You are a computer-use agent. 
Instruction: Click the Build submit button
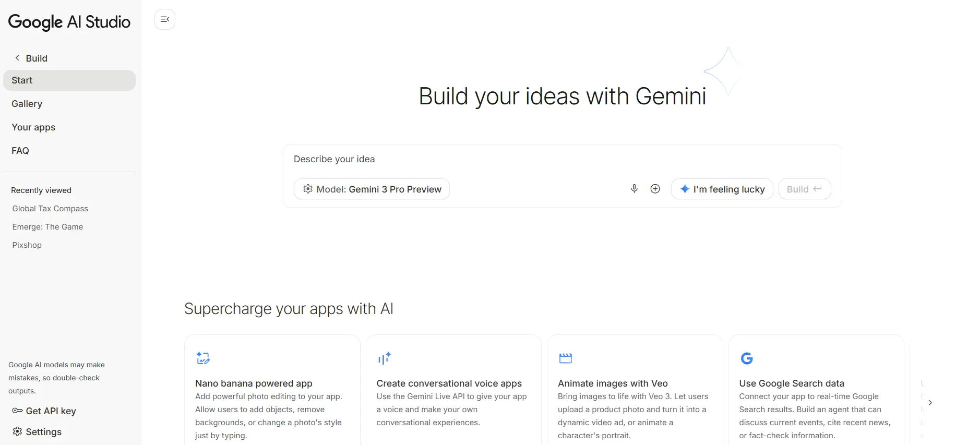(804, 189)
